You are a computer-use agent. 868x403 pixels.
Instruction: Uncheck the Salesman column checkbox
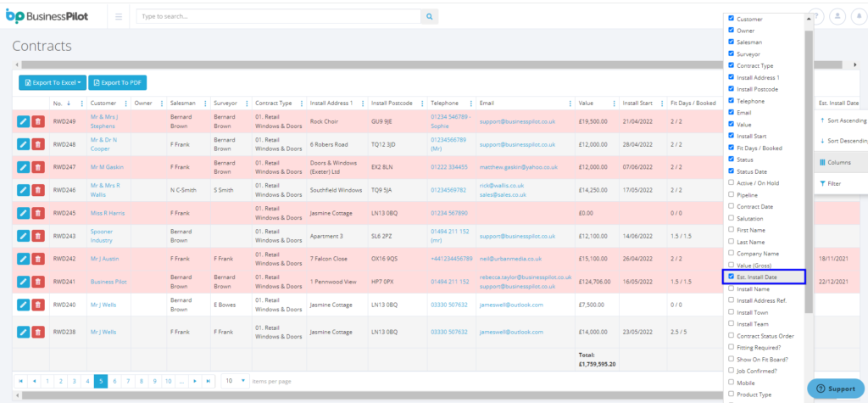(x=731, y=42)
